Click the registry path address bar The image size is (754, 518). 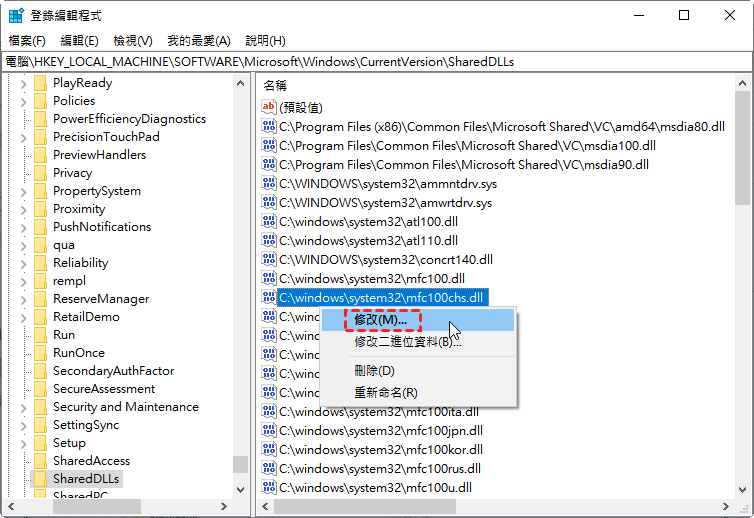pyautogui.click(x=377, y=61)
